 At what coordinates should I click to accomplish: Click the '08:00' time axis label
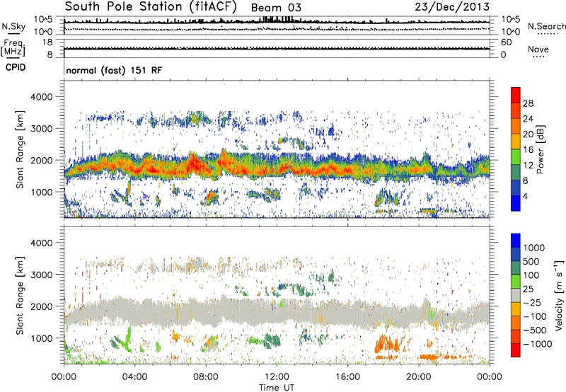pos(206,377)
